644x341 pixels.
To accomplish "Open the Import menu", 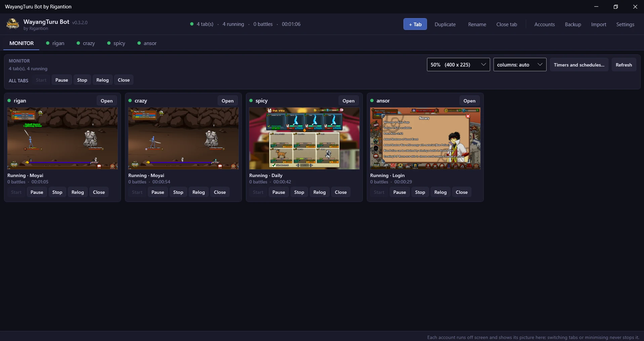I will [x=599, y=24].
